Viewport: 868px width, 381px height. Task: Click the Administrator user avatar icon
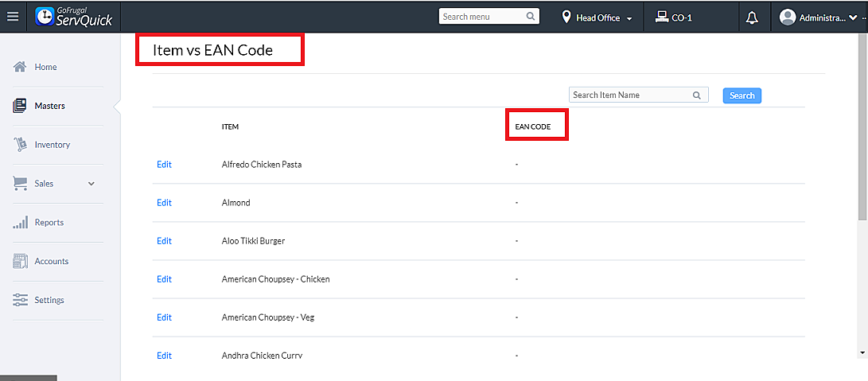pyautogui.click(x=788, y=17)
